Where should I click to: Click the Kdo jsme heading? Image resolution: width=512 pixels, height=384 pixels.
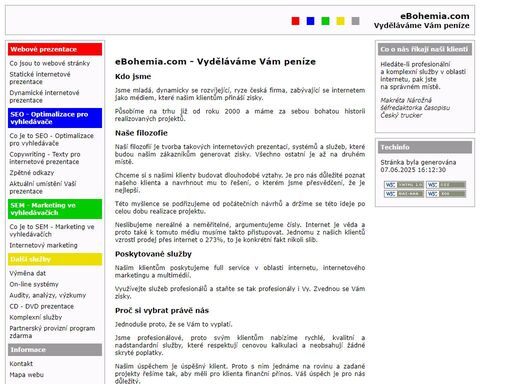133,76
